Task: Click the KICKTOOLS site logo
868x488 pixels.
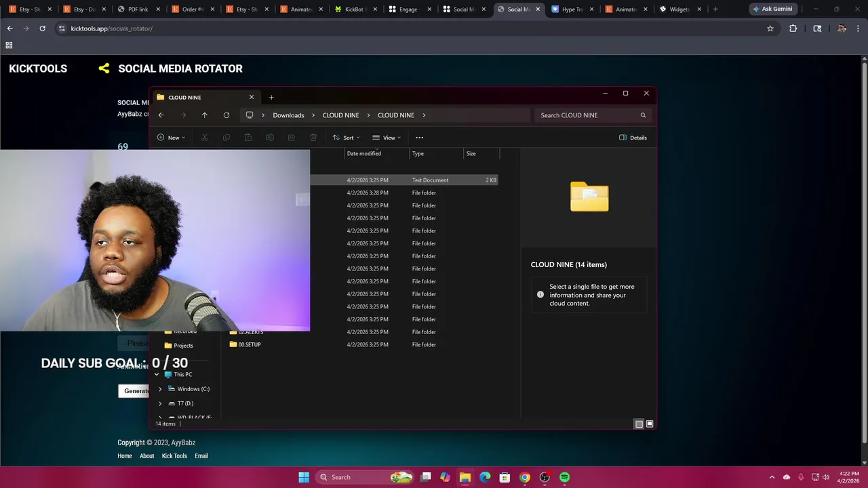Action: click(x=38, y=68)
